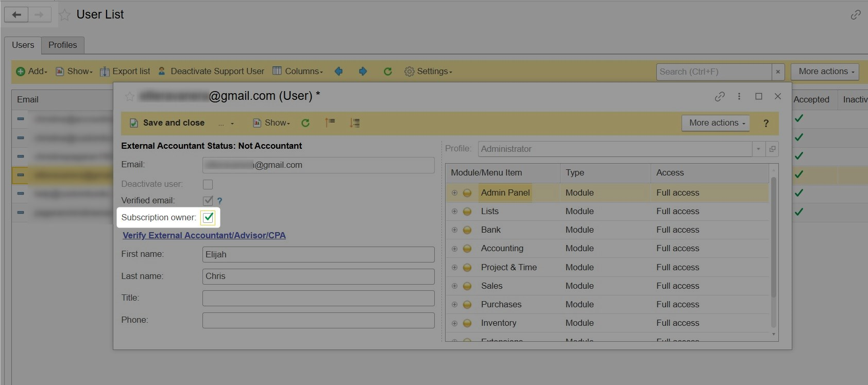Click the yellow icon on the Lists row
The image size is (868, 385).
pyautogui.click(x=467, y=212)
